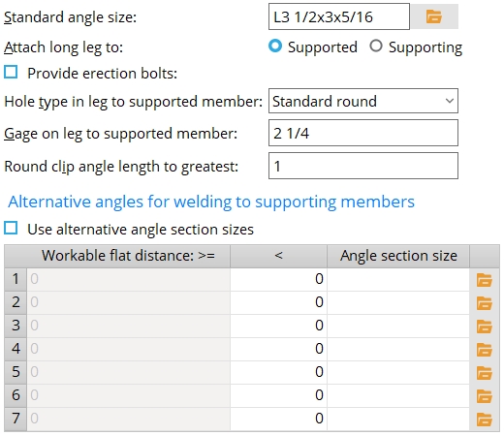Screen dimensions: 504x436
Task: Enable Provide erection bolts checkbox
Action: [11, 72]
